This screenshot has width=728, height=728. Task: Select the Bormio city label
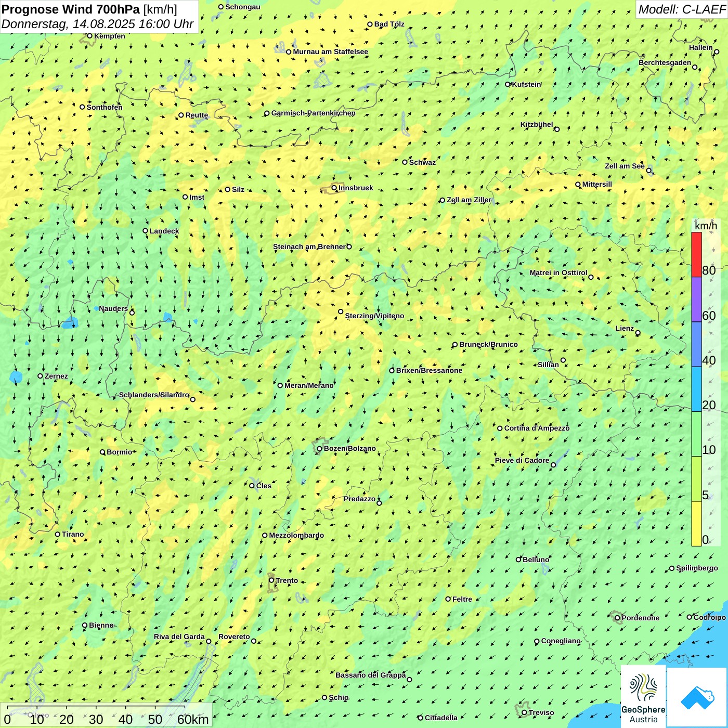coord(119,452)
